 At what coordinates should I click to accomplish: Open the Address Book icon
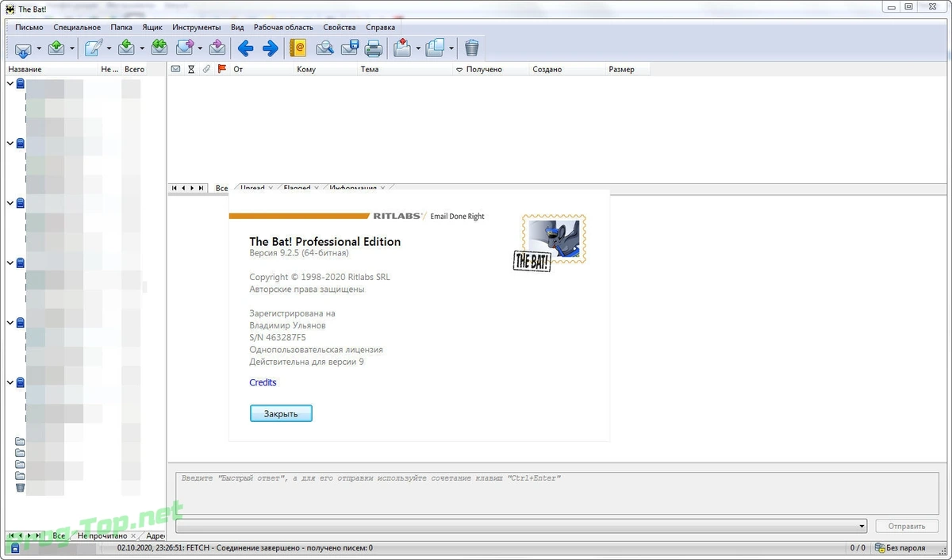(x=298, y=48)
